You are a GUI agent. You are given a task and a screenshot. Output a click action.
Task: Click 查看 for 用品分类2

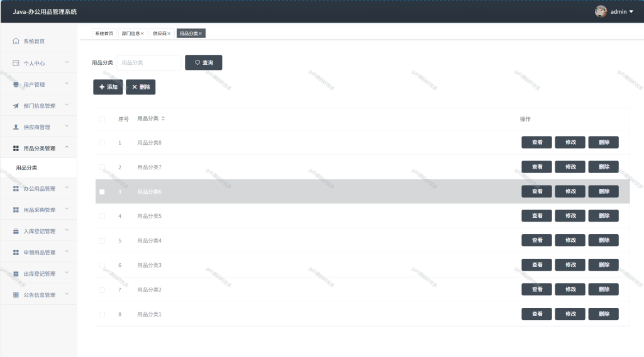[537, 289]
